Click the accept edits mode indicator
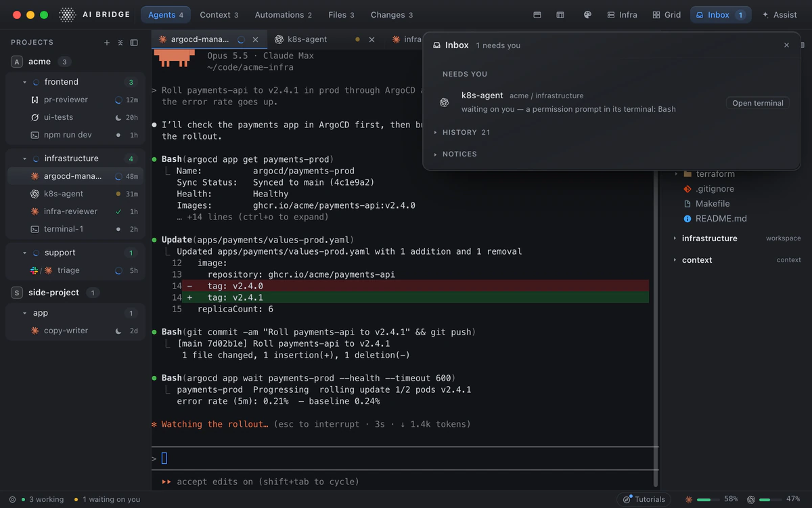The width and height of the screenshot is (812, 508). (x=261, y=482)
